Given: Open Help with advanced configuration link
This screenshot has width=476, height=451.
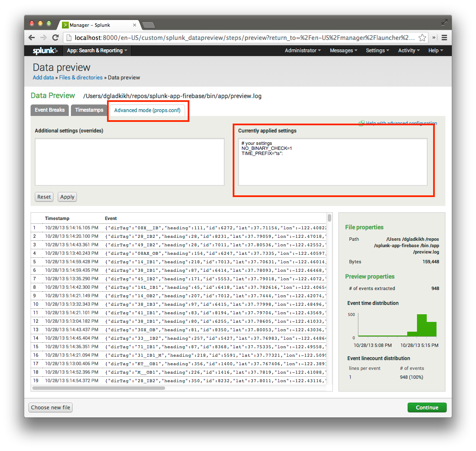Looking at the screenshot, I should pyautogui.click(x=398, y=123).
